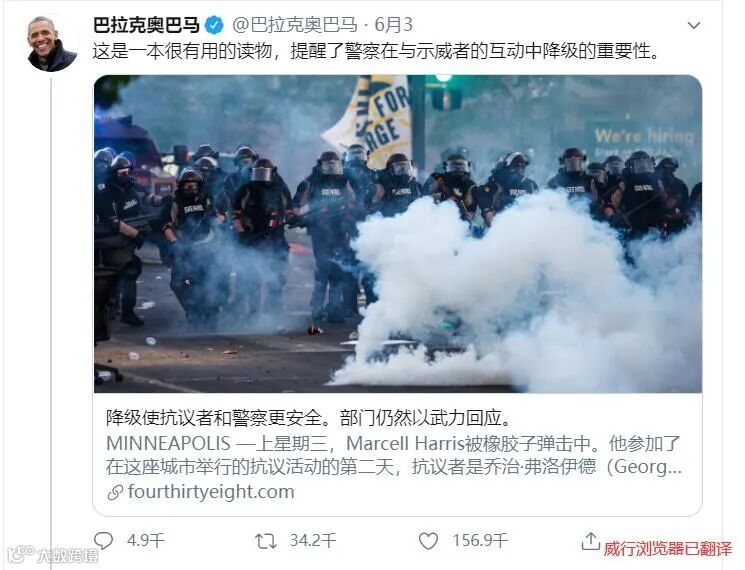Click the tweet text about 降级的重要性
This screenshot has width=745, height=570.
tap(376, 51)
